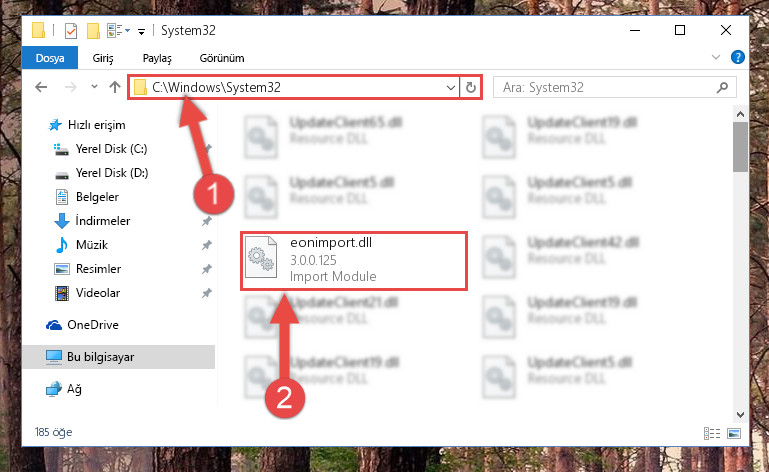Screen dimensions: 769x472
Task: Open the recent locations dropdown arrow
Action: point(94,87)
